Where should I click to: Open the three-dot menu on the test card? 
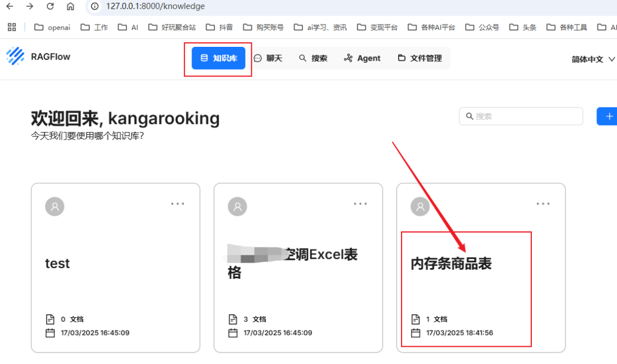pyautogui.click(x=177, y=203)
